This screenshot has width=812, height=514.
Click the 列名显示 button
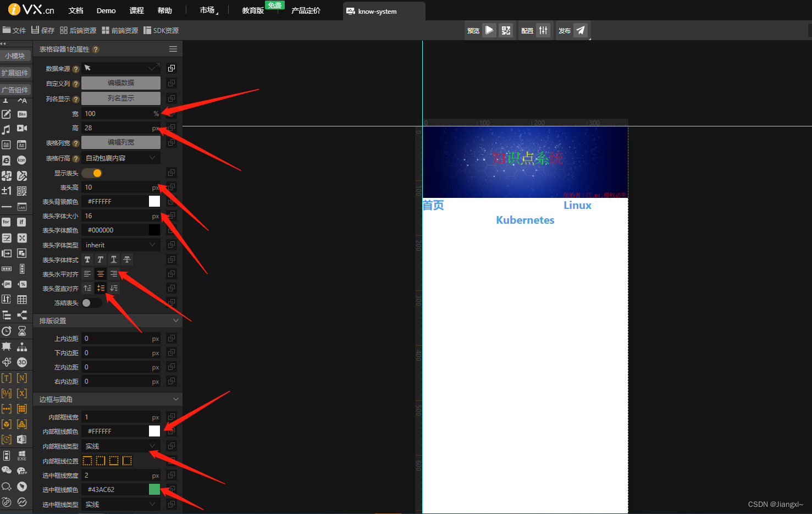pyautogui.click(x=121, y=98)
